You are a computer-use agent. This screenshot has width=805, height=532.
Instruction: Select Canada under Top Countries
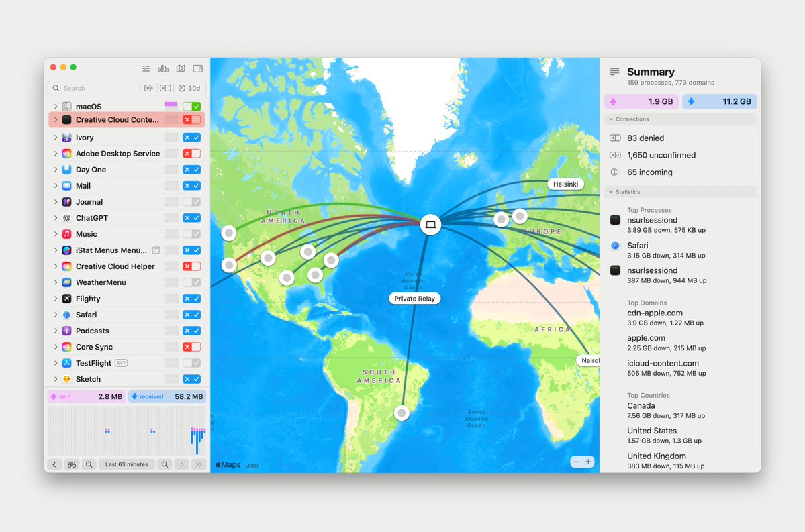(x=641, y=405)
